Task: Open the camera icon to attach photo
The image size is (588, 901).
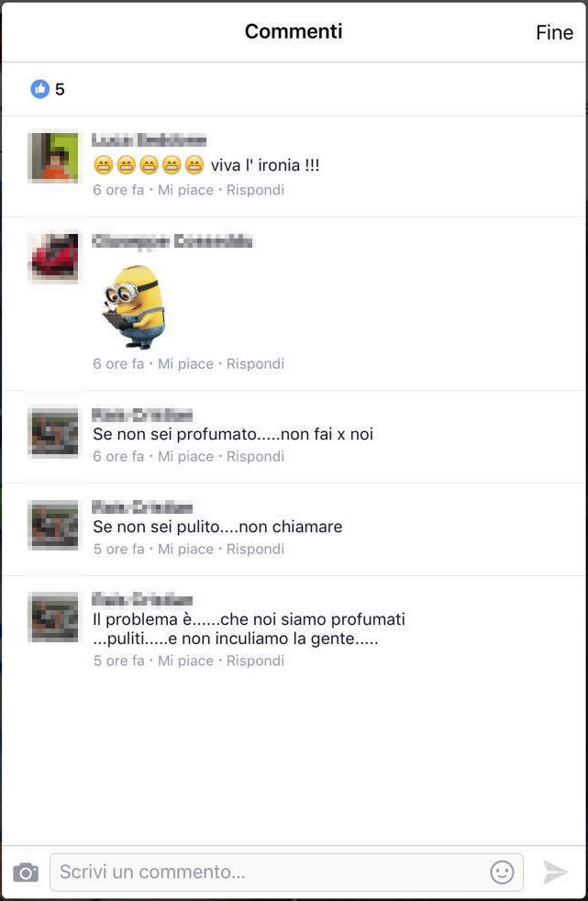Action: coord(26,873)
